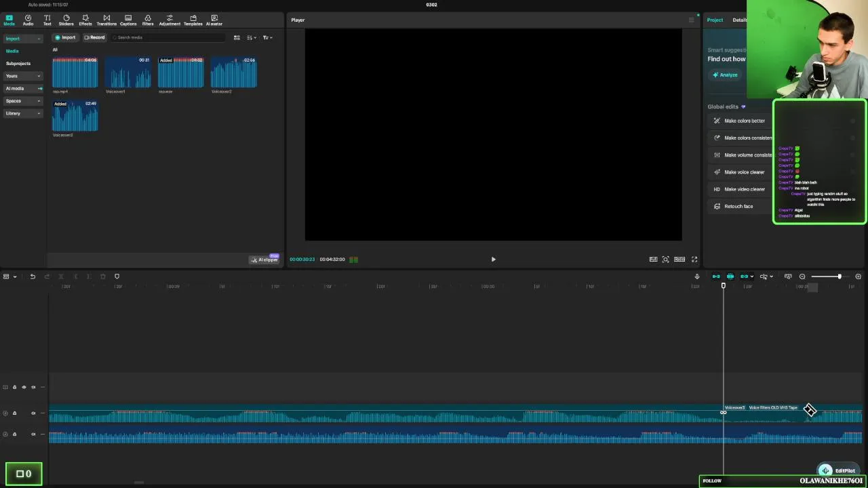Toggle the audio level meter icon
Image resolution: width=868 pixels, height=488 pixels.
tap(353, 259)
